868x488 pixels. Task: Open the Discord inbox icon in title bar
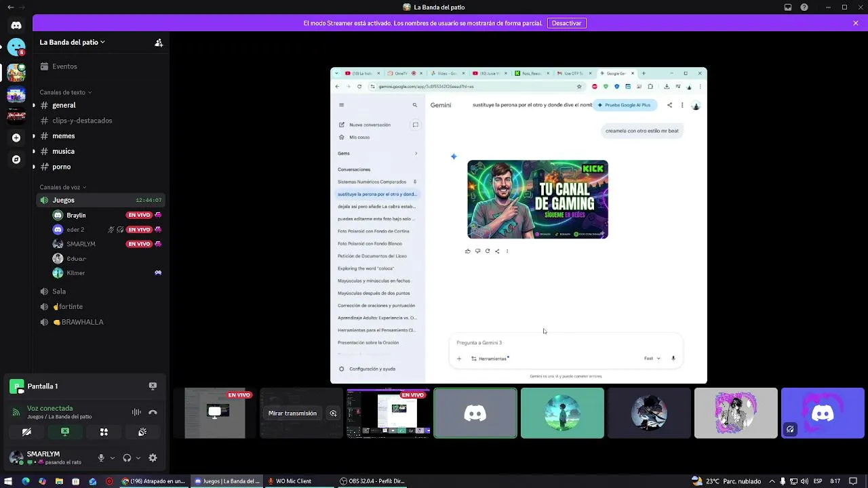click(x=788, y=7)
